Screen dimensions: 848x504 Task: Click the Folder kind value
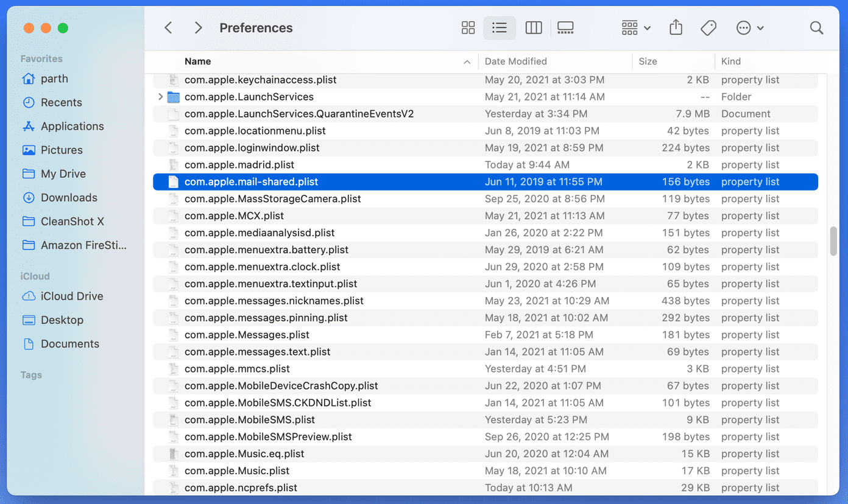[737, 97]
